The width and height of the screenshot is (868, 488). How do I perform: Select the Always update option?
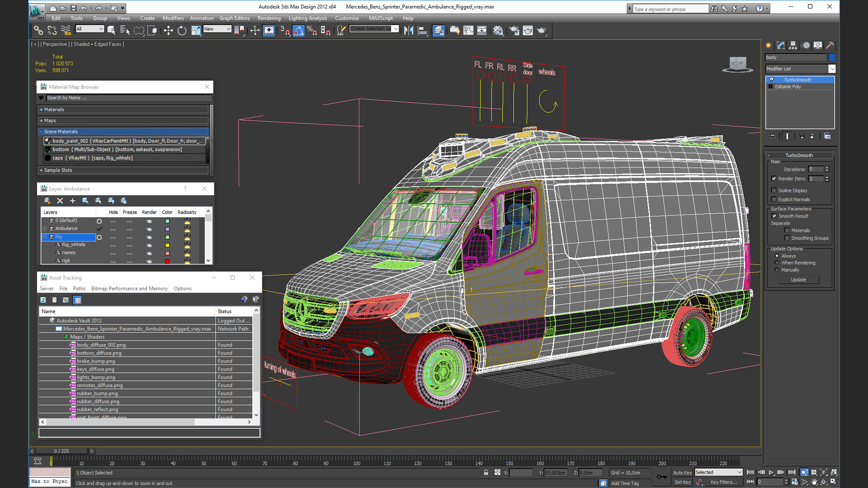pos(777,256)
